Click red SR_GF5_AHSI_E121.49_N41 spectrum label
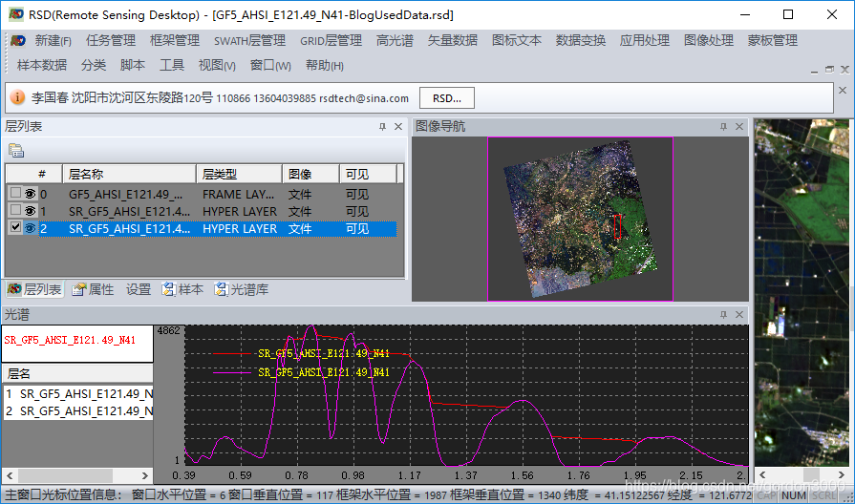Screen dimensions: 855x504 tap(70, 340)
